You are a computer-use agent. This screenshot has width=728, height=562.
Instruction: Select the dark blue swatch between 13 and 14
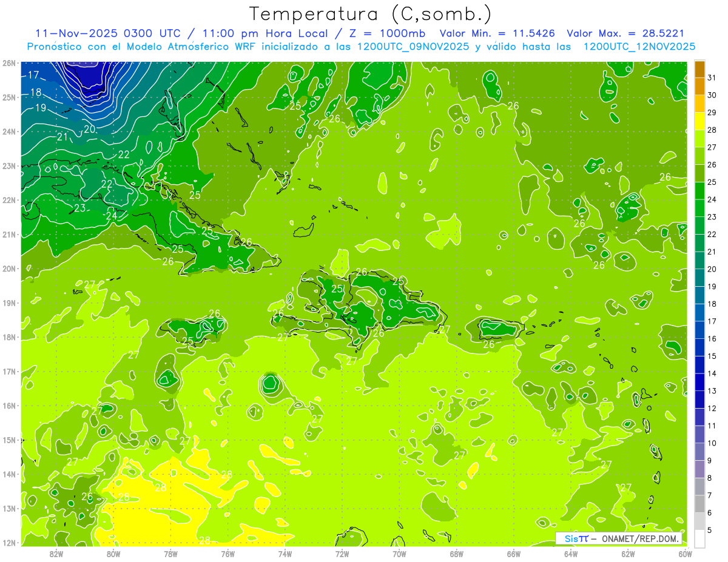699,382
